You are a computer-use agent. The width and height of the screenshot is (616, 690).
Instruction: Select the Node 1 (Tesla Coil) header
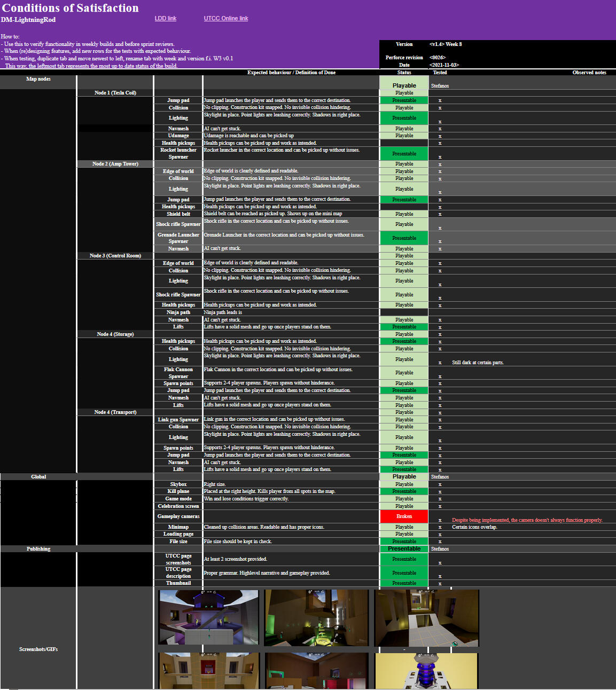tap(115, 93)
